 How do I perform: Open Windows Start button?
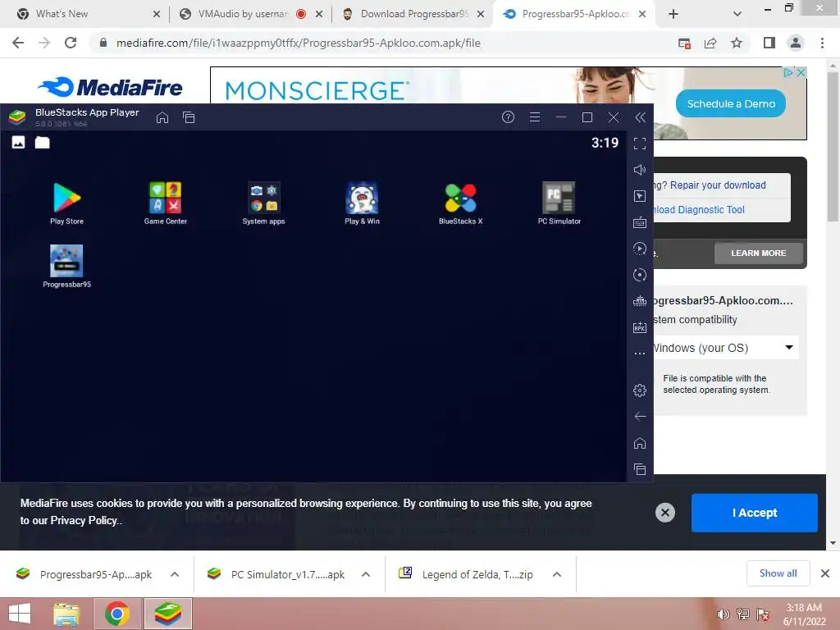20,614
